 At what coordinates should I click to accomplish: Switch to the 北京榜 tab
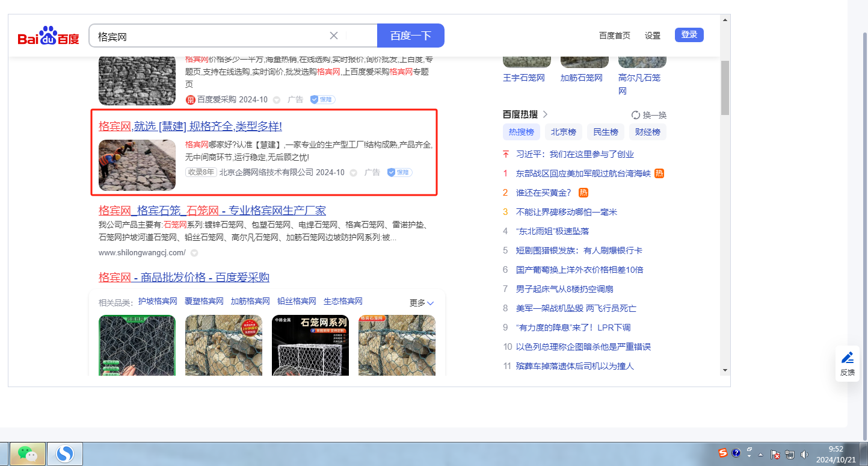click(564, 132)
